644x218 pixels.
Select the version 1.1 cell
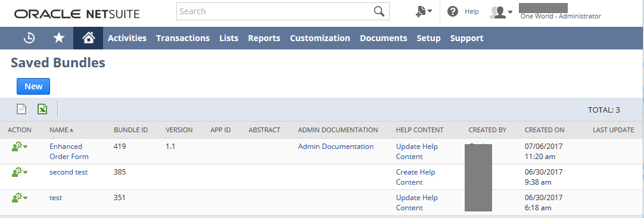click(170, 147)
